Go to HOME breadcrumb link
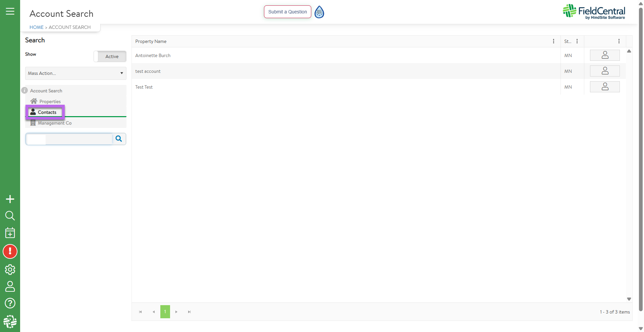Viewport: 644px width, 332px height. tap(37, 27)
